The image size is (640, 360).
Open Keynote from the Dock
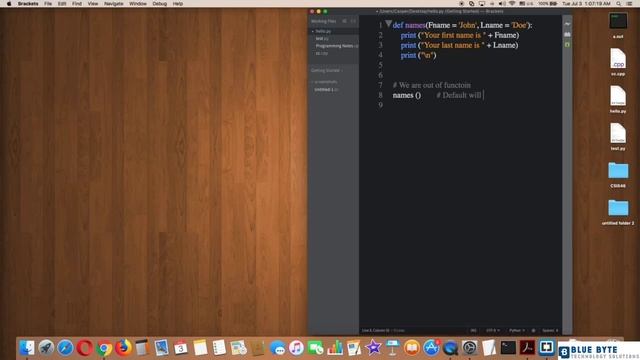click(x=392, y=348)
